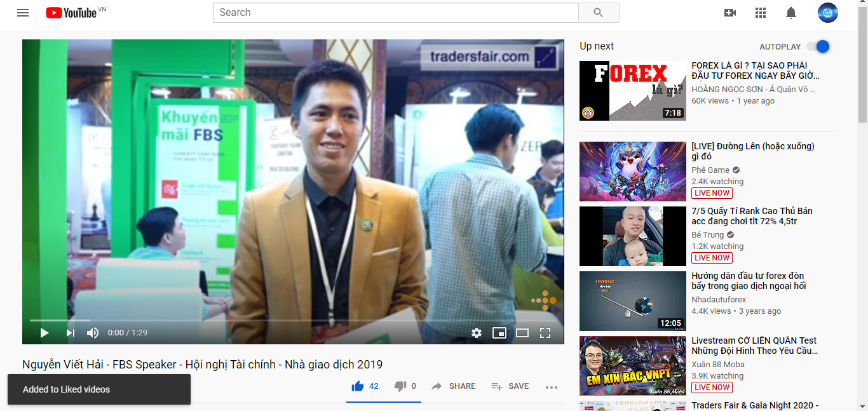Click the 'Added to Liked videos' toast
The width and height of the screenshot is (868, 411).
[99, 389]
